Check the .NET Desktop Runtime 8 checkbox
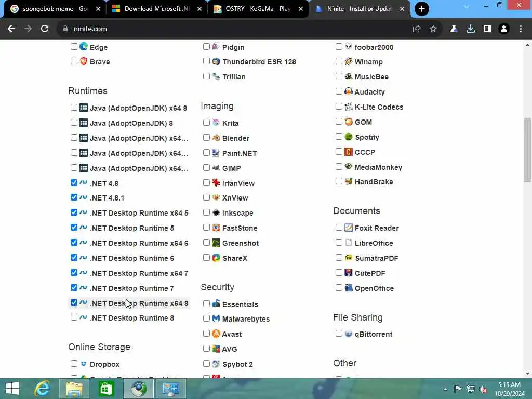 (74, 317)
